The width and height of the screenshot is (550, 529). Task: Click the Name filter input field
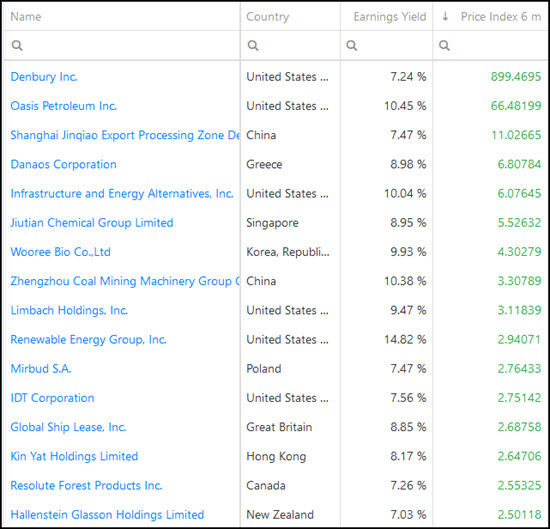[x=122, y=45]
